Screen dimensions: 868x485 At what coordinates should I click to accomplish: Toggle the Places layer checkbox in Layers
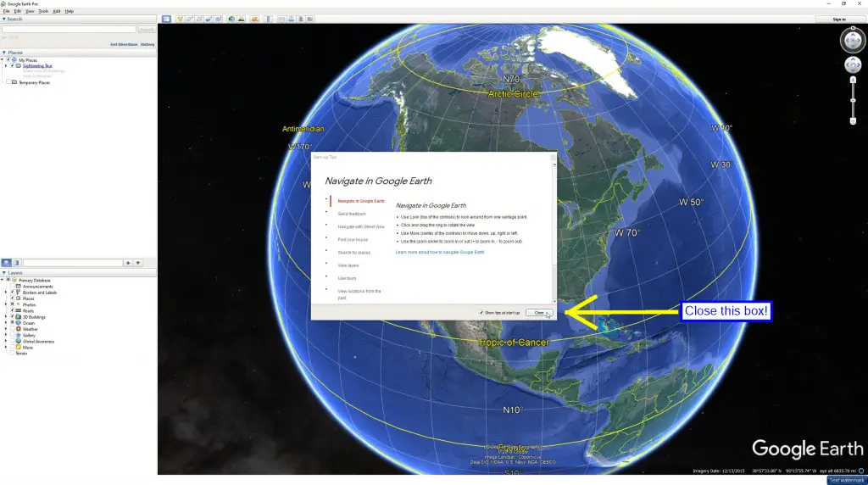click(x=12, y=298)
